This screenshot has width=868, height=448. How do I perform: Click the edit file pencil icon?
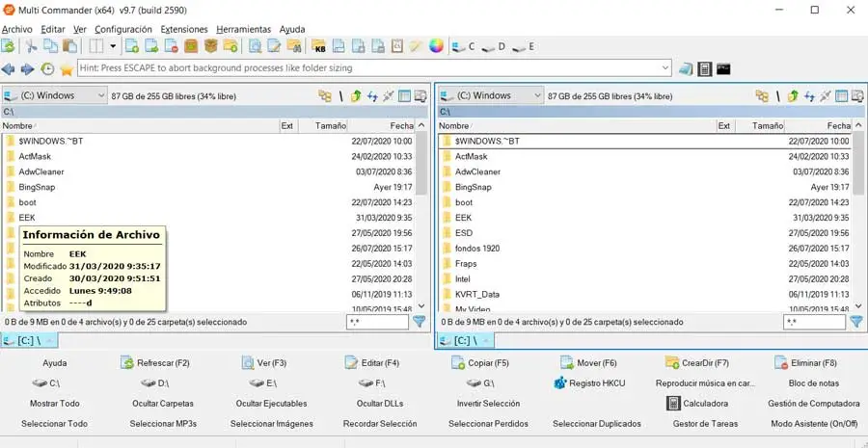(274, 46)
